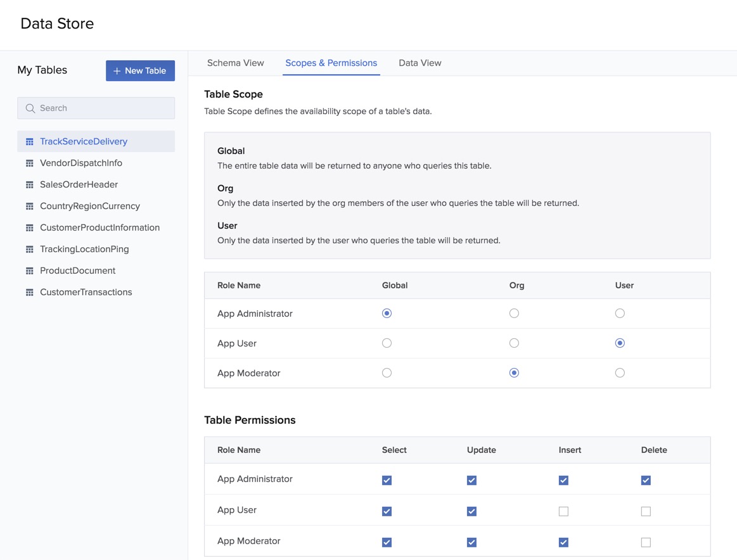Select User scope for App Moderator
This screenshot has height=560, width=737.
click(x=619, y=372)
